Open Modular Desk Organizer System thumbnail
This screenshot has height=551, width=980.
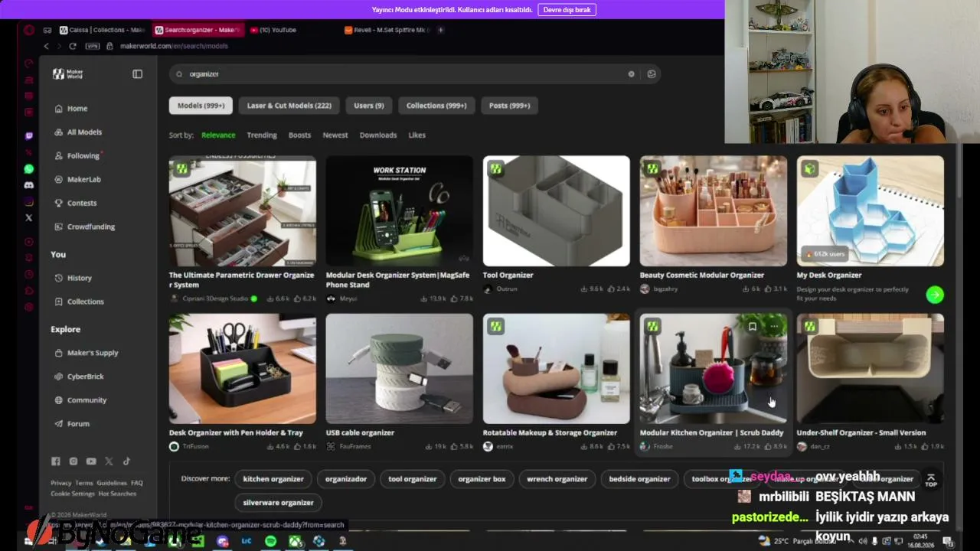[x=400, y=211]
